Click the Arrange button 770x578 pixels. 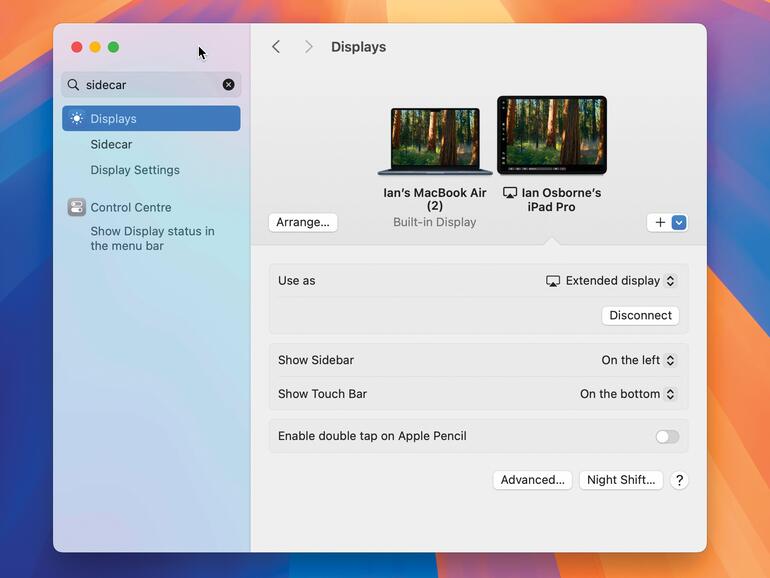pyautogui.click(x=303, y=222)
